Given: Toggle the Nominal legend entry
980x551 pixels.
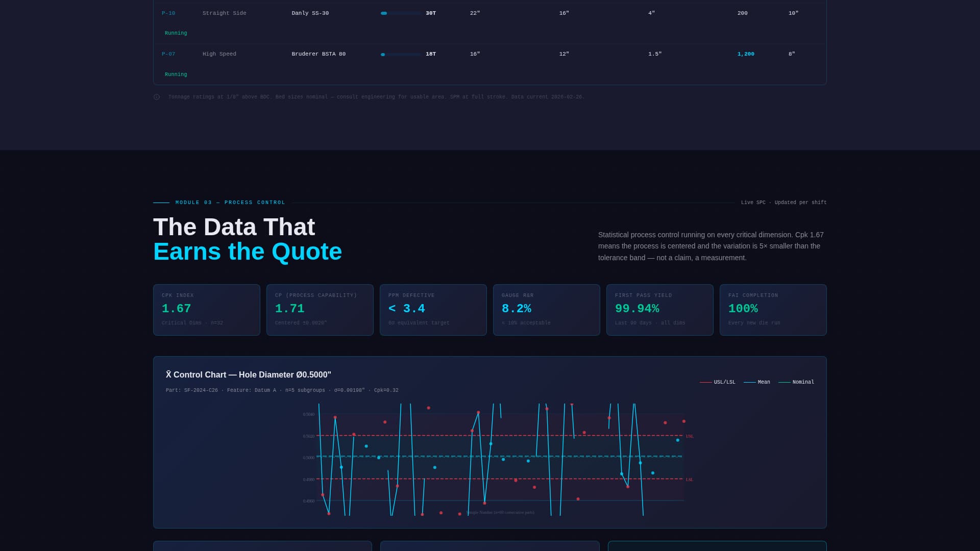Looking at the screenshot, I should (796, 382).
